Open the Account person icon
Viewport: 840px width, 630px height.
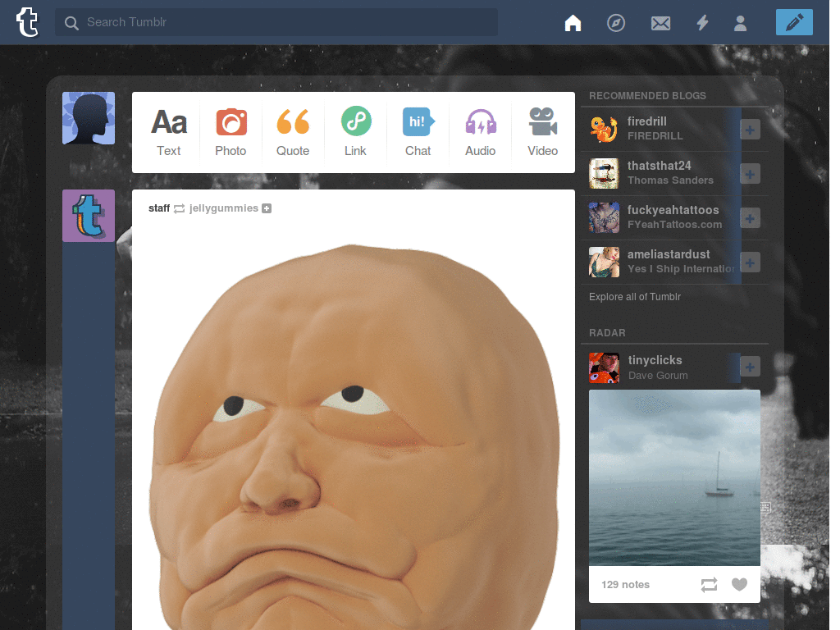click(x=741, y=23)
